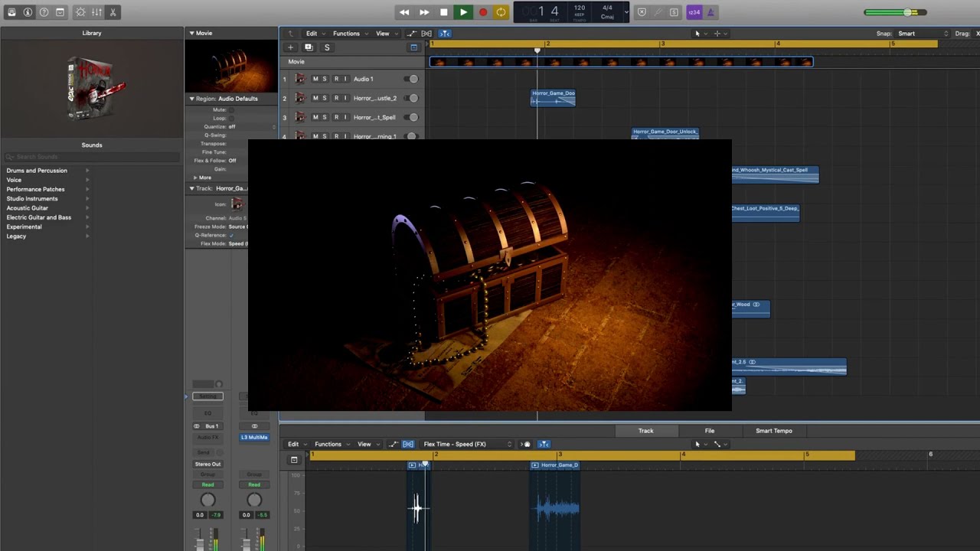980x551 pixels.
Task: Toggle the Toolbar button in control bar
Action: pyautogui.click(x=60, y=12)
